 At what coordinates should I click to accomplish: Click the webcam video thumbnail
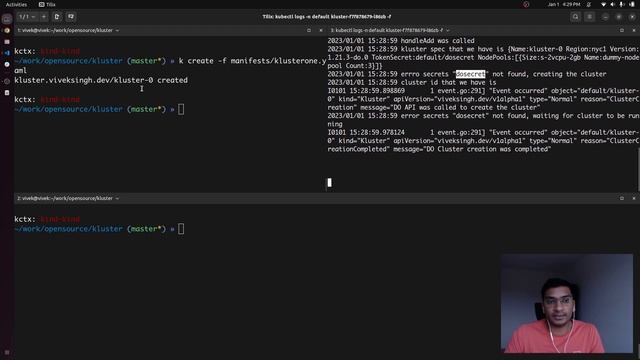click(x=567, y=303)
